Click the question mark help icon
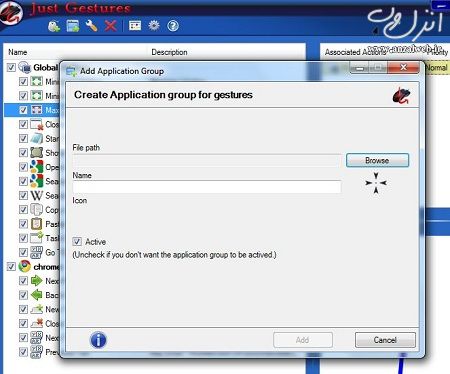This screenshot has width=450, height=374. tap(173, 26)
